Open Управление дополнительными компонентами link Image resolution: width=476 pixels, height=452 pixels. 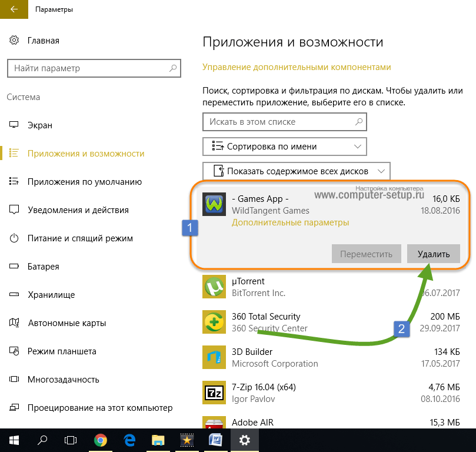(x=297, y=67)
